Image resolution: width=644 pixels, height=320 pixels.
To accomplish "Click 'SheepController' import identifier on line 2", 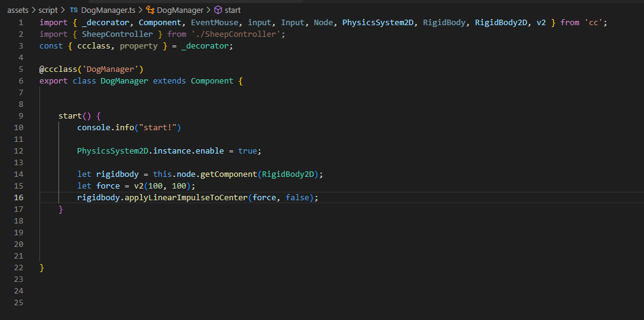I will (117, 34).
